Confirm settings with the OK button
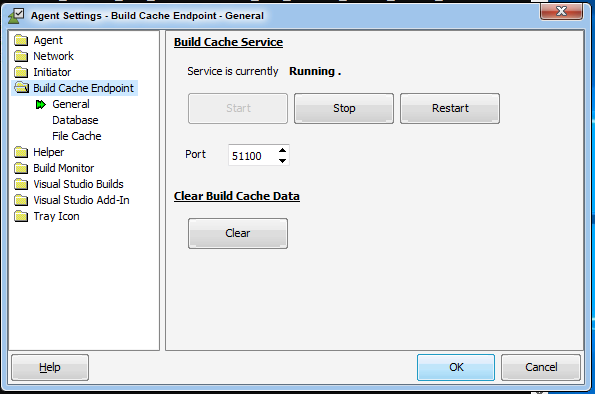The height and width of the screenshot is (394, 595). [456, 367]
